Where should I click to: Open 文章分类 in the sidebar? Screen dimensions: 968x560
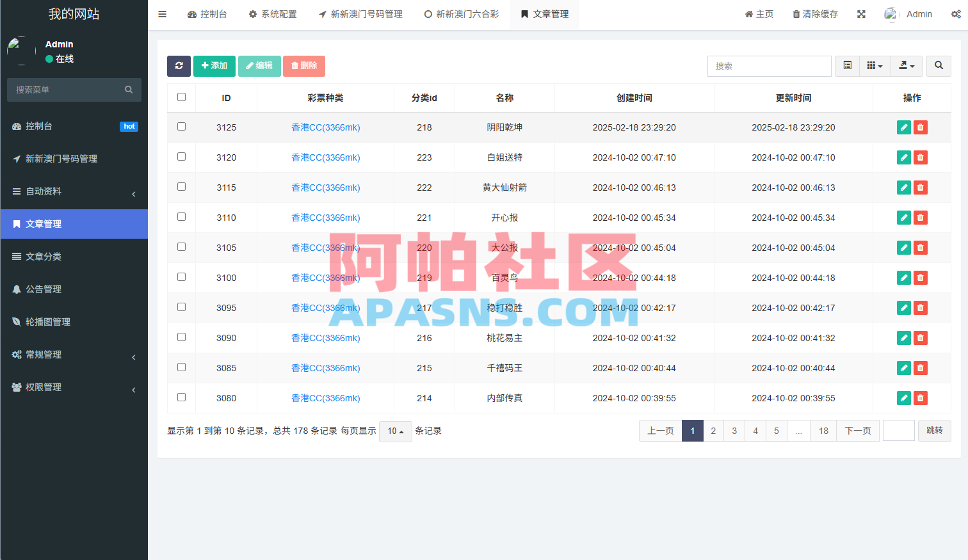pyautogui.click(x=74, y=257)
